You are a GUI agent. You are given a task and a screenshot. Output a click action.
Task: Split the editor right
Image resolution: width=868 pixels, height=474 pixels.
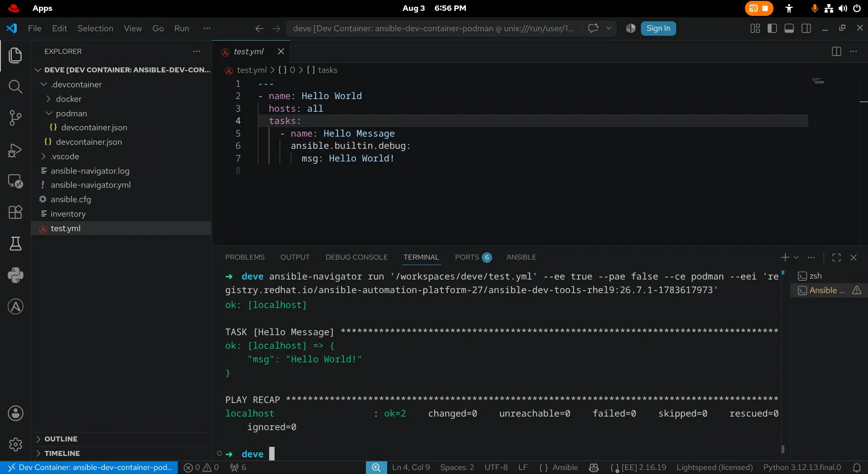pyautogui.click(x=836, y=52)
